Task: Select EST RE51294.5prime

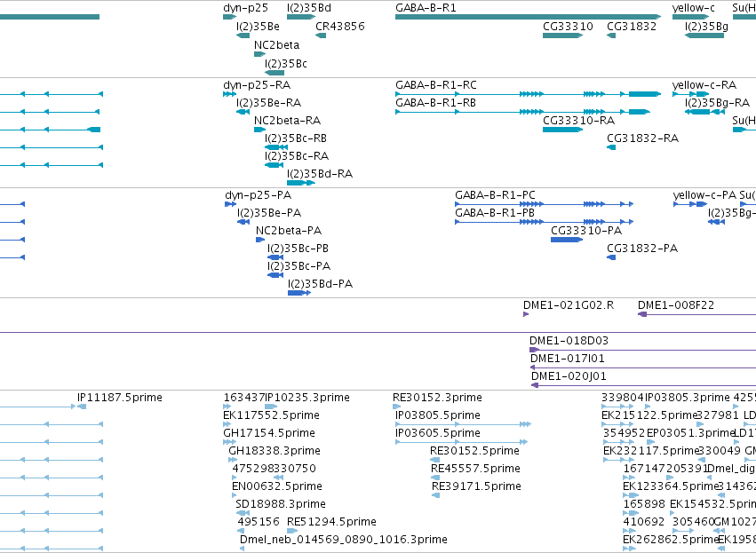Action: [331, 522]
